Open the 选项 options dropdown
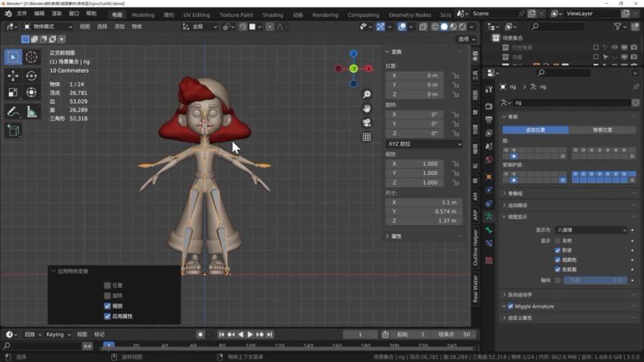Viewport: 644px width, 362px height. point(467,39)
